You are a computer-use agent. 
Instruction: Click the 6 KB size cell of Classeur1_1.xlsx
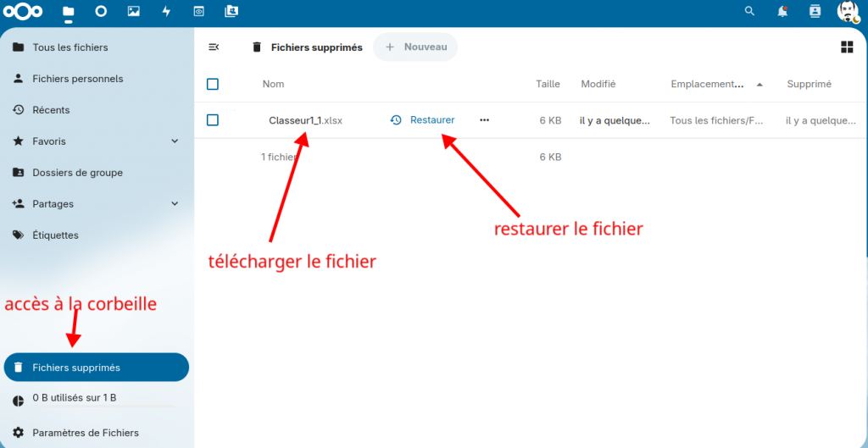pos(551,120)
